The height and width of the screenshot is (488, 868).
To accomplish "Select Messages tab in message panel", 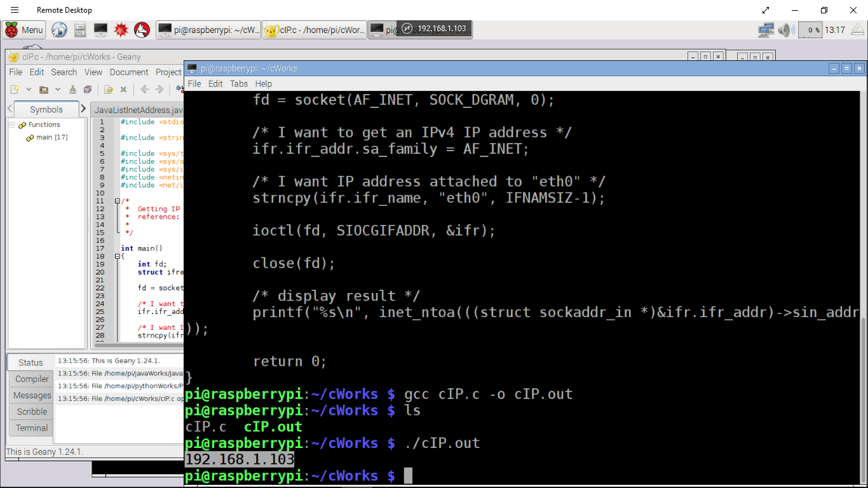I will pyautogui.click(x=32, y=395).
